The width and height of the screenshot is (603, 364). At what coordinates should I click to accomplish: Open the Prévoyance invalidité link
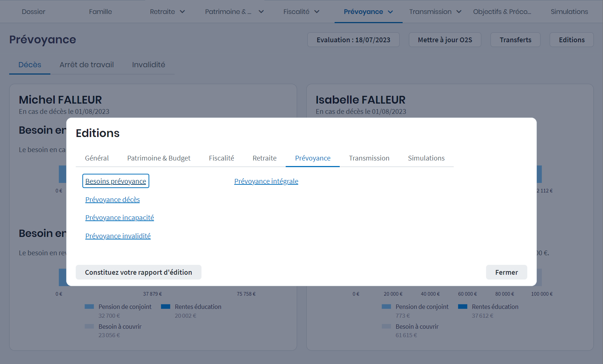click(x=118, y=236)
